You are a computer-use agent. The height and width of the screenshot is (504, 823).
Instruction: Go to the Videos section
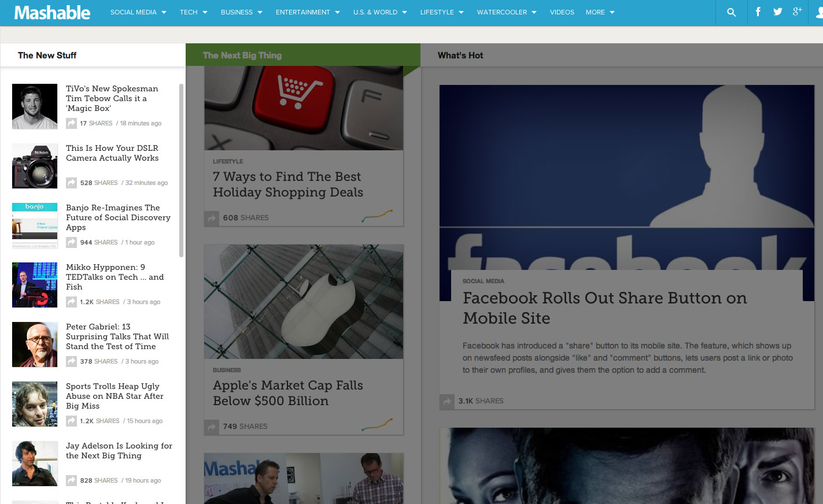tap(562, 12)
